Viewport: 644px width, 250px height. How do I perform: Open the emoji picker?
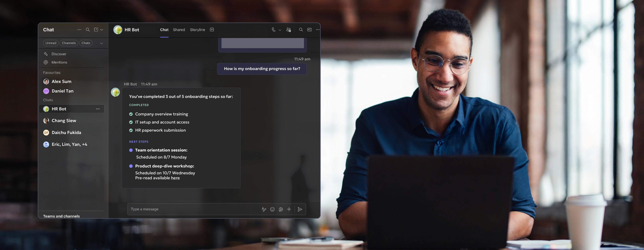[273, 209]
